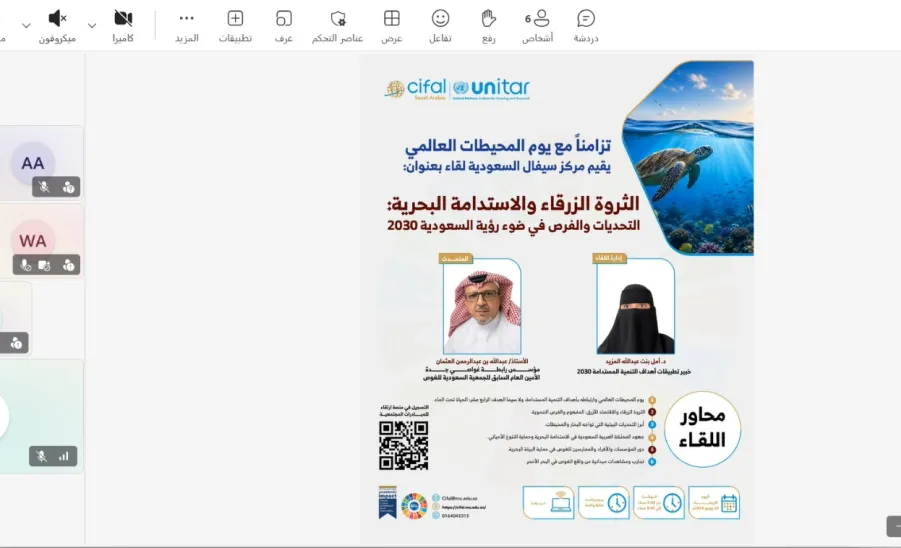
Task: Click the muted mic icon on bottom tile
Action: click(41, 456)
